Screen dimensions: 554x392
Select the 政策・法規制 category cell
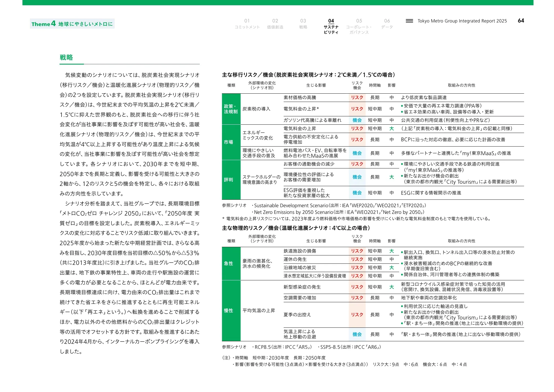[x=231, y=109]
